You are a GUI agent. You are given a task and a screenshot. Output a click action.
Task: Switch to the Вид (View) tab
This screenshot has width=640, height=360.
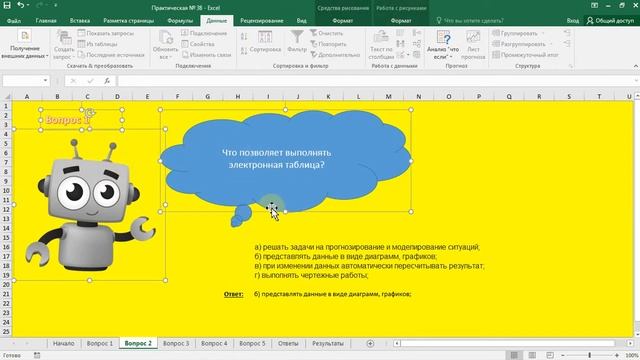click(x=301, y=20)
